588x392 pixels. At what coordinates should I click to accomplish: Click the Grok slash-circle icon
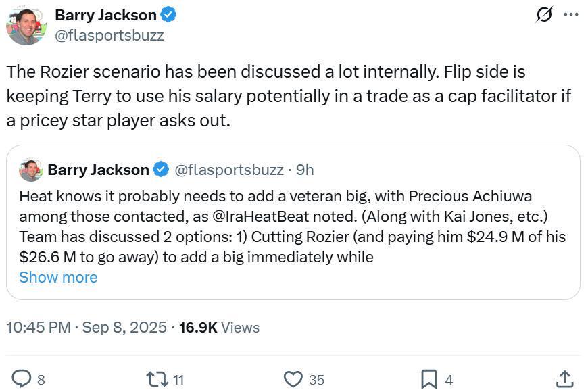point(544,14)
